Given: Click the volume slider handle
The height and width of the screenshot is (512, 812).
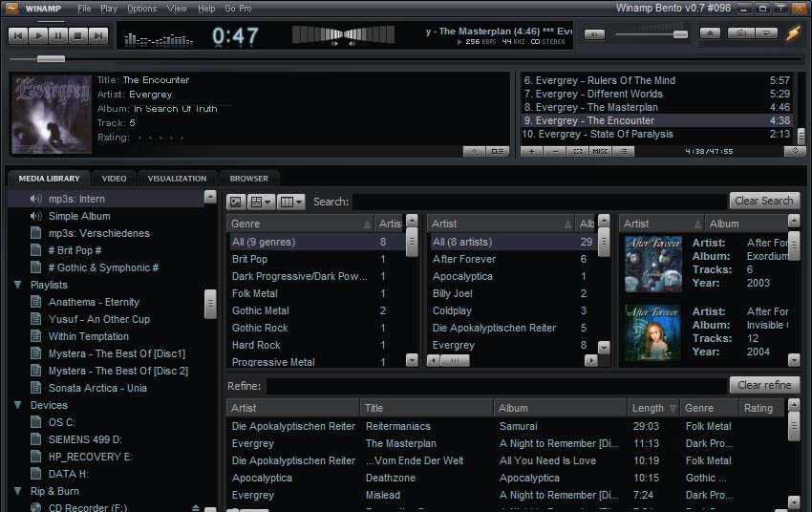Looking at the screenshot, I should click(x=680, y=34).
